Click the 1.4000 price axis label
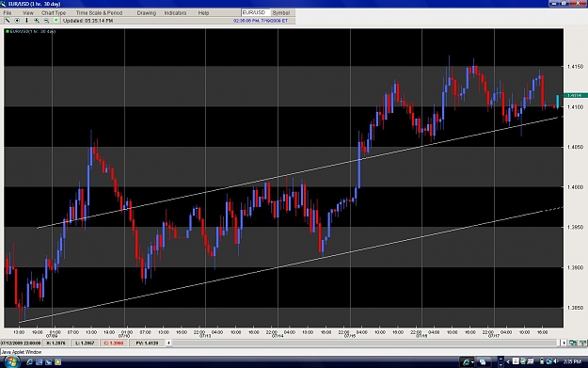Image resolution: width=588 pixels, height=368 pixels. click(575, 187)
